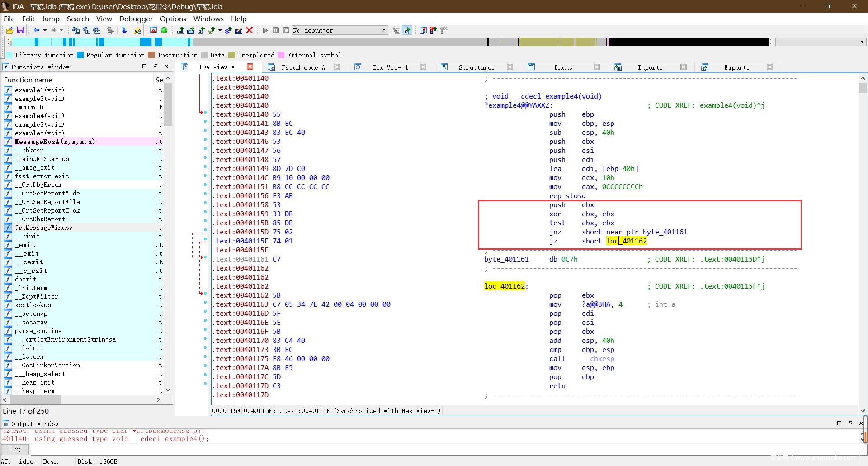Switch to the Pseudocode-A tab

(303, 67)
